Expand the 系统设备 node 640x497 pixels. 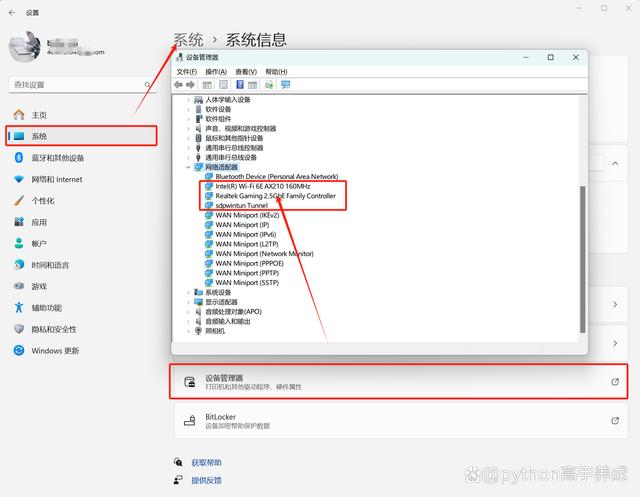188,292
